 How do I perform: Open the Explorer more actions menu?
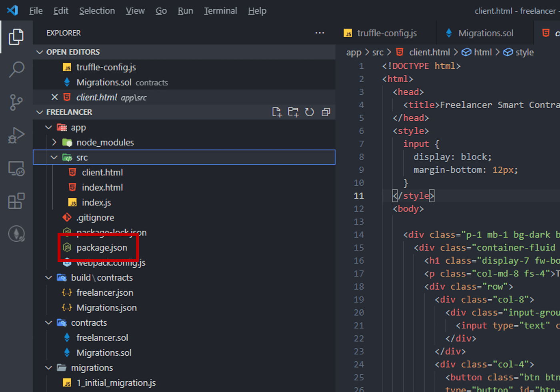pyautogui.click(x=320, y=33)
